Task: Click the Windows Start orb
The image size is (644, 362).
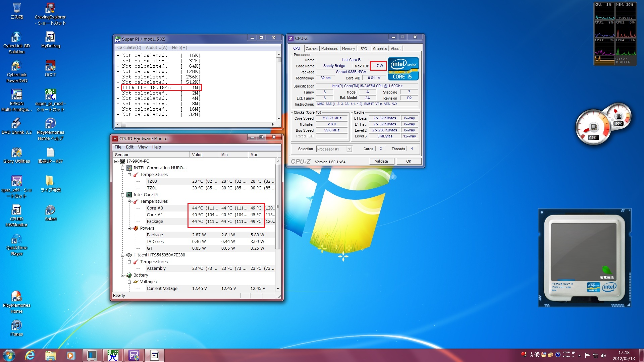Action: [9, 355]
